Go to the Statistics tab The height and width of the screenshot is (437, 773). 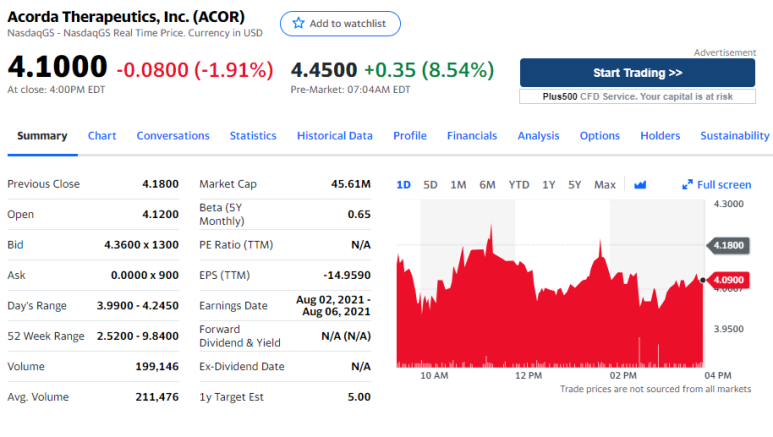coord(253,136)
